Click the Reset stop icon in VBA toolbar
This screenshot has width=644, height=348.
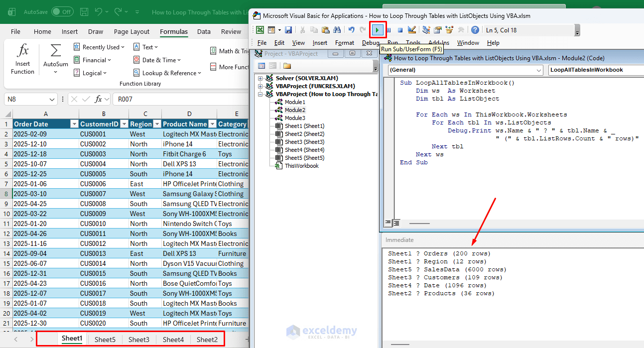tap(400, 30)
